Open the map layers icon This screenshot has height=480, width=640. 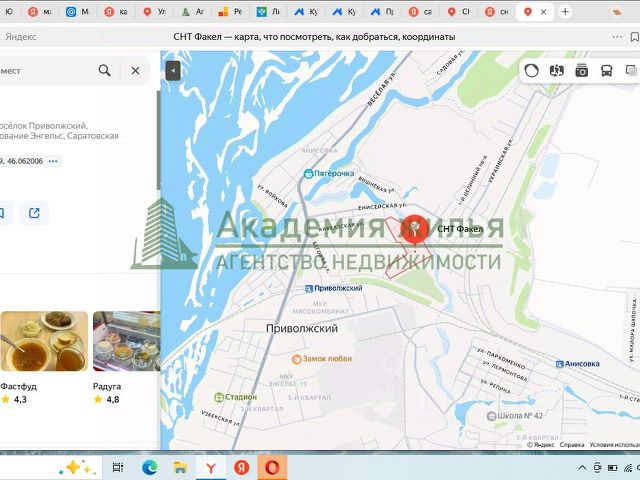pos(631,71)
